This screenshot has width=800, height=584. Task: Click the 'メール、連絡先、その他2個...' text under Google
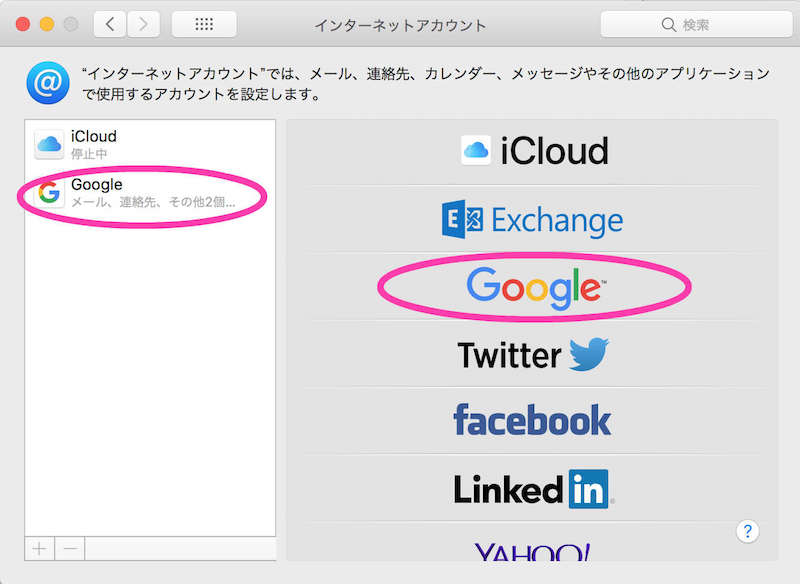tap(153, 202)
